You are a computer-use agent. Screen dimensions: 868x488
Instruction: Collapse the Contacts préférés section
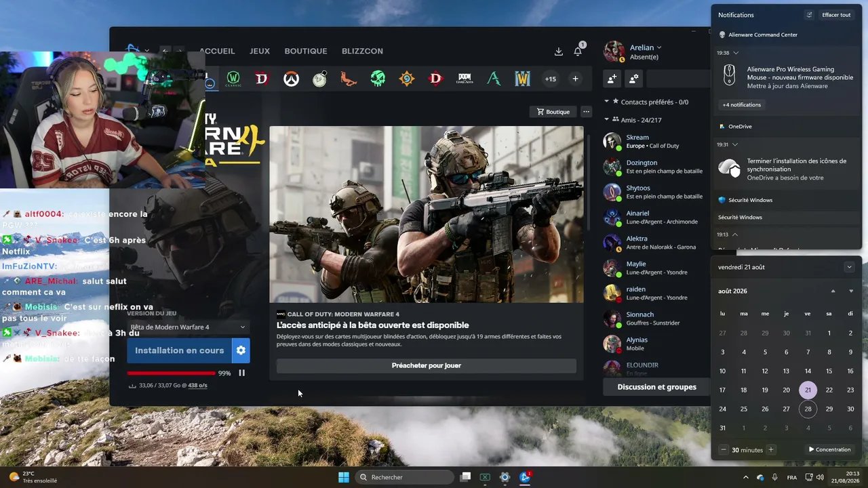[x=607, y=102]
